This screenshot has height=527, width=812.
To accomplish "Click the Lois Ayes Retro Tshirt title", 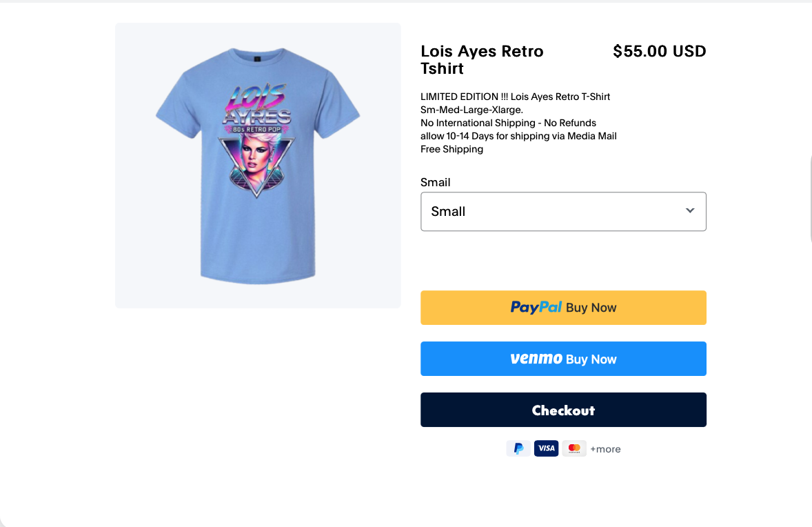I will pos(482,59).
